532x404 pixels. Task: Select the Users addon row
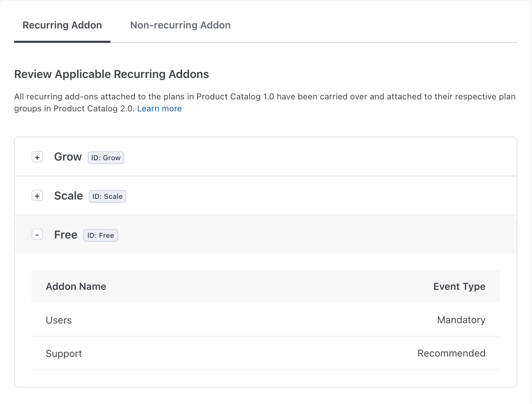tap(59, 320)
